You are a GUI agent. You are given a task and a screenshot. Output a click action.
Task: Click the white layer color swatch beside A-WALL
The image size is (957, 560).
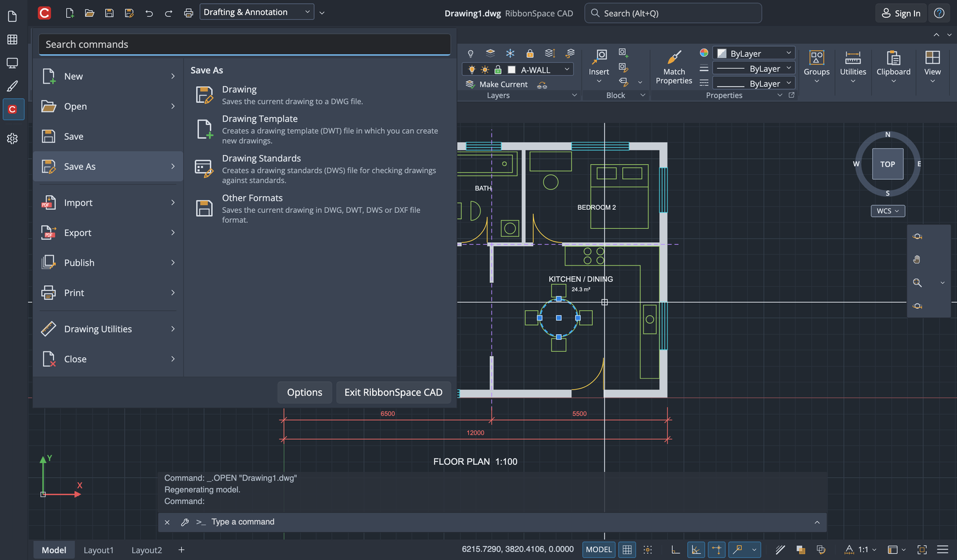[511, 69]
